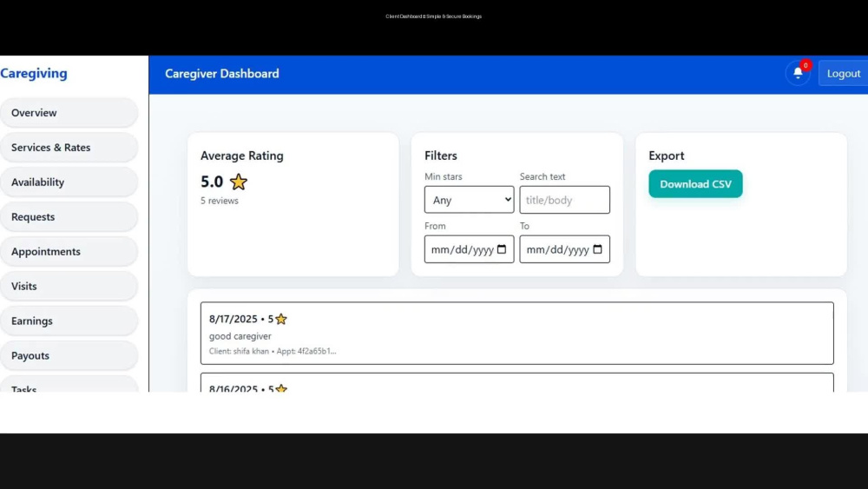868x489 pixels.
Task: Focus the Search text title/body field
Action: tap(565, 200)
